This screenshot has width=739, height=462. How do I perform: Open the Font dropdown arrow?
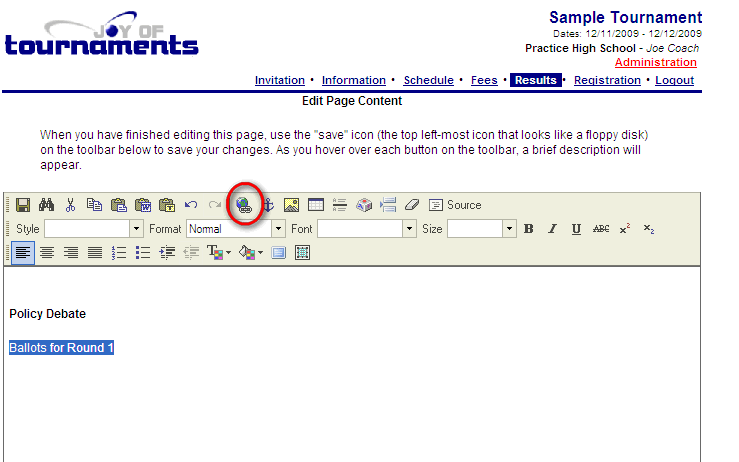410,229
